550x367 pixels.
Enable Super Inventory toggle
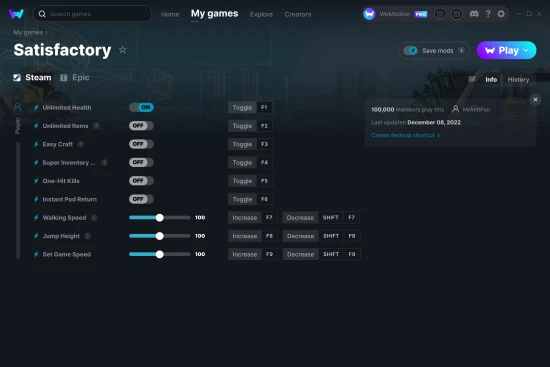tap(141, 162)
